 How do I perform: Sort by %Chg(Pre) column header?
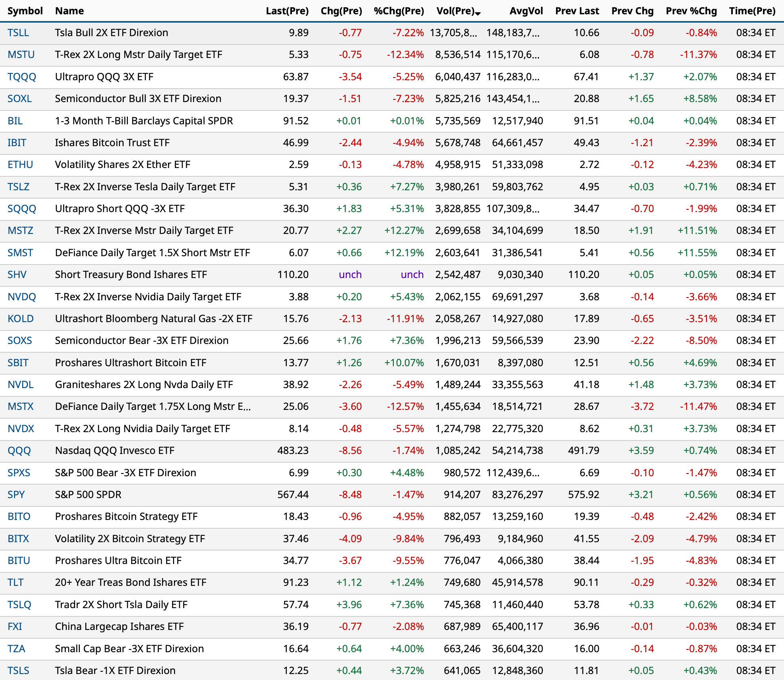[x=399, y=11]
